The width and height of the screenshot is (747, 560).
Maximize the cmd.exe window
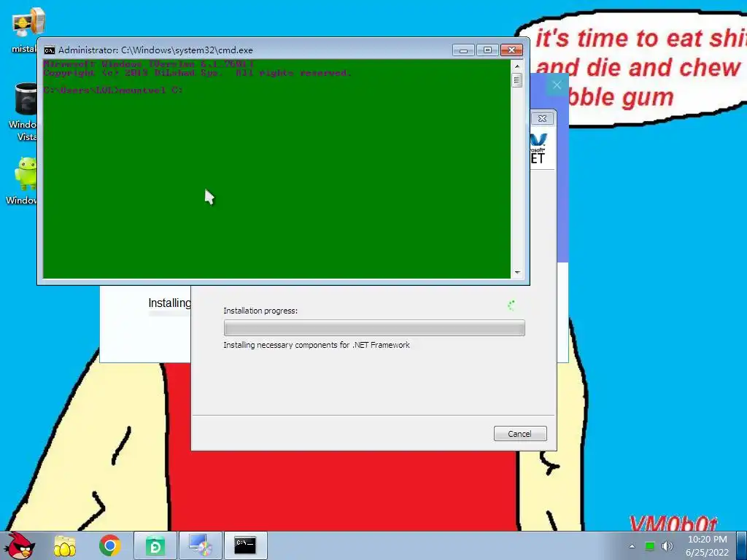(x=487, y=50)
